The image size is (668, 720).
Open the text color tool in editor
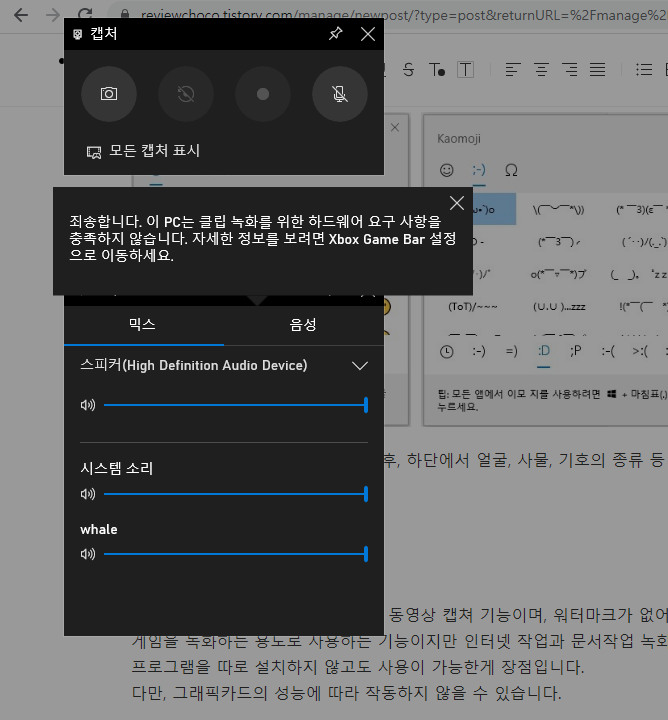437,70
